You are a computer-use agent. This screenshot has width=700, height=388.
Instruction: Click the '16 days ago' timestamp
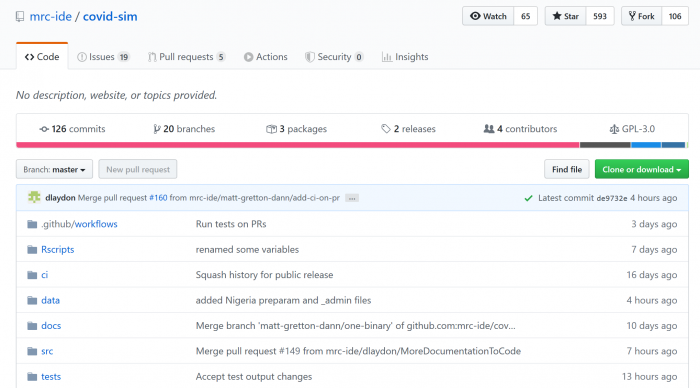click(x=652, y=275)
